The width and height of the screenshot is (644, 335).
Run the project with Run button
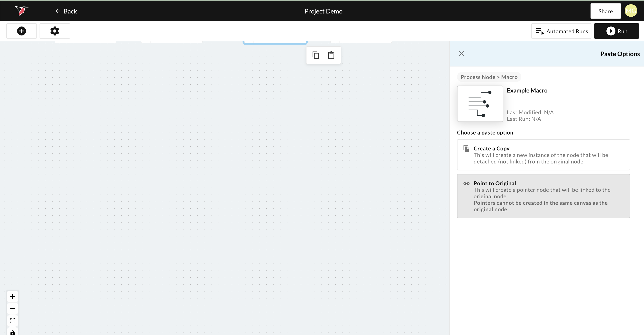click(x=616, y=31)
